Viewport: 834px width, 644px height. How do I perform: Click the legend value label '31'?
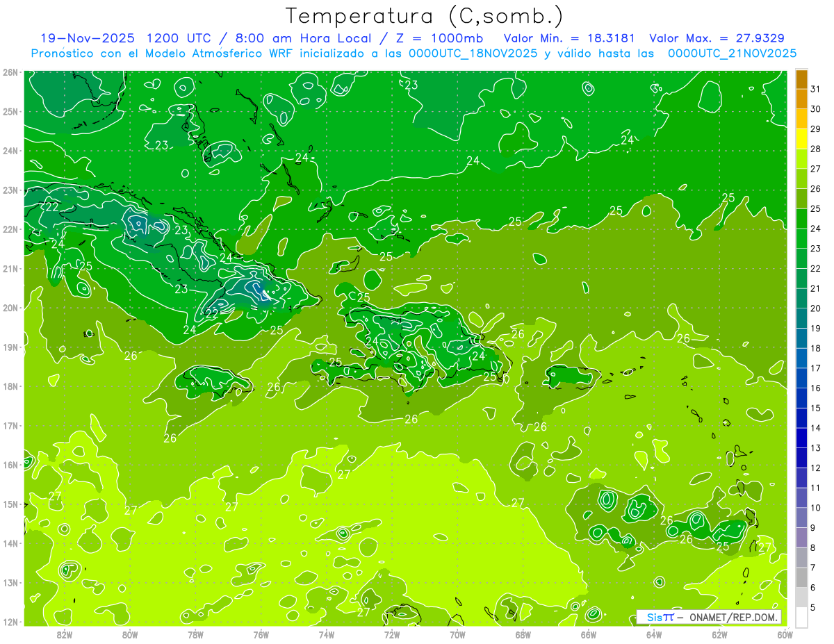(816, 89)
